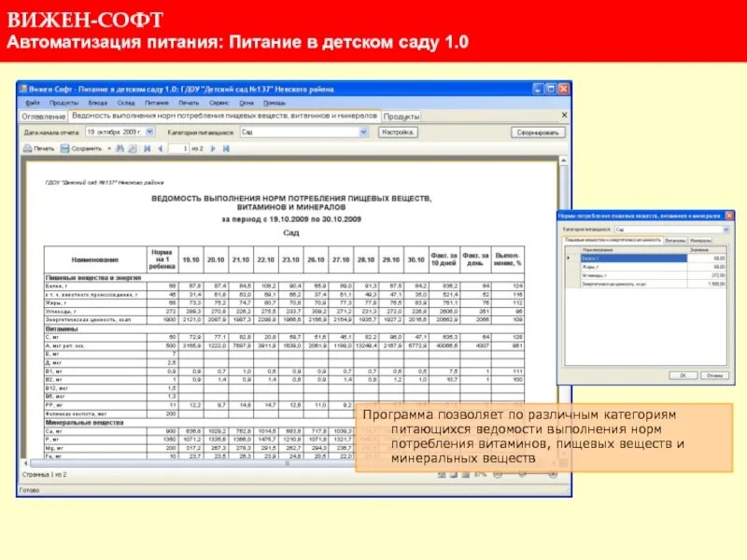The image size is (747, 560).
Task: Click the third view-mode icon near 87%
Action: (466, 474)
